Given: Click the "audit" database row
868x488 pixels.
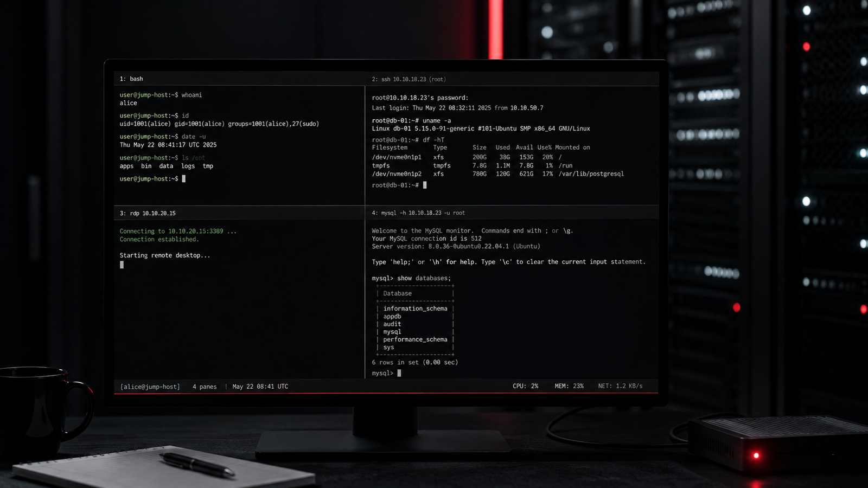Looking at the screenshot, I should point(392,324).
